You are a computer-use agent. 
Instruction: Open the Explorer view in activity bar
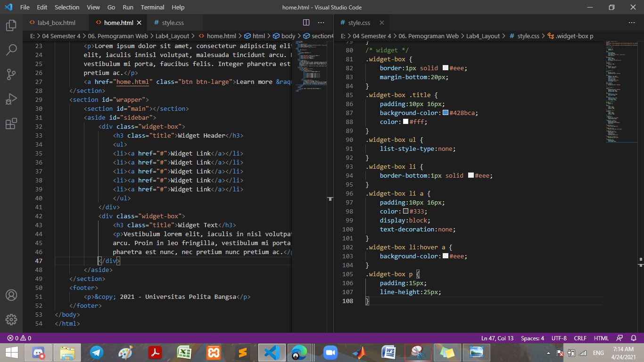(x=11, y=25)
